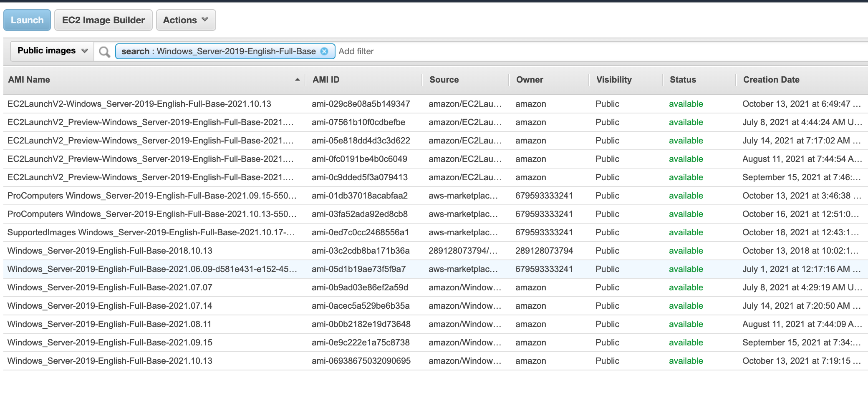Sort by AMI Name column header
Viewport: 868px width, 408px height.
(x=29, y=80)
